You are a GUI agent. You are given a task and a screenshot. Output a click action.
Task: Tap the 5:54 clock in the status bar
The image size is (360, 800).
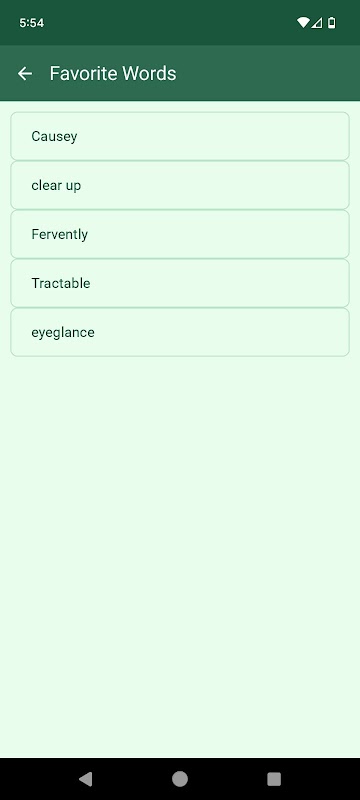tap(32, 23)
